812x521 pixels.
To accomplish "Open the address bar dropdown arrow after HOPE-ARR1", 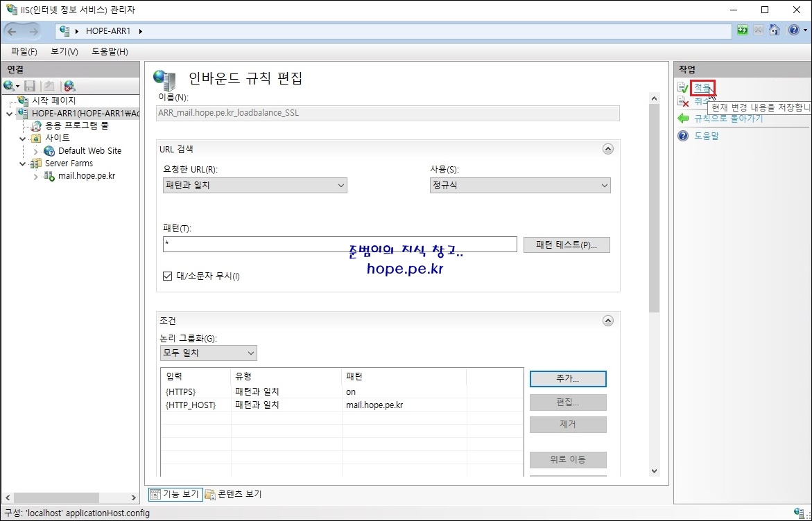I will point(140,31).
